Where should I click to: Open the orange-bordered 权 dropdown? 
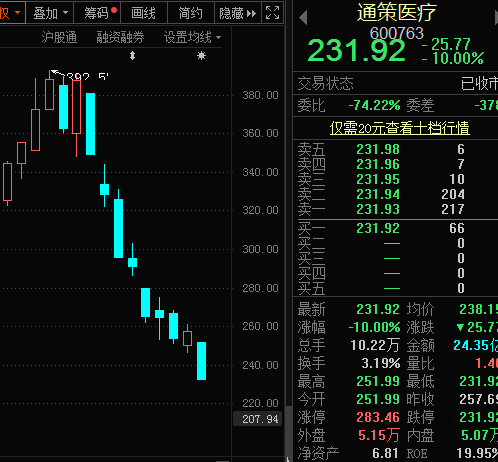click(x=12, y=13)
